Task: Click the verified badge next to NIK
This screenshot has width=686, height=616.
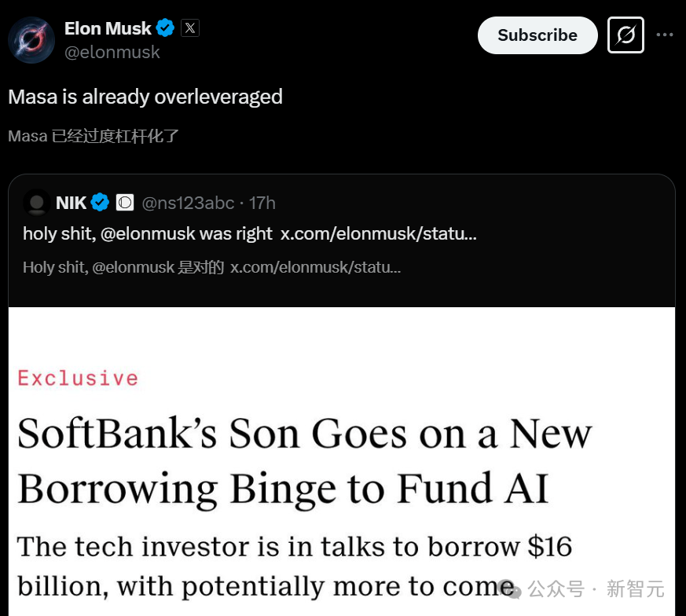Action: pos(100,203)
